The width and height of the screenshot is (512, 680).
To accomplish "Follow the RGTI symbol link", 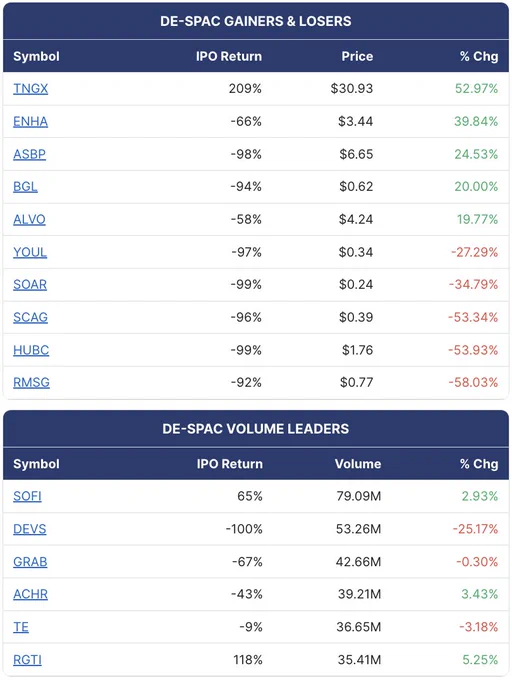I will point(27,660).
